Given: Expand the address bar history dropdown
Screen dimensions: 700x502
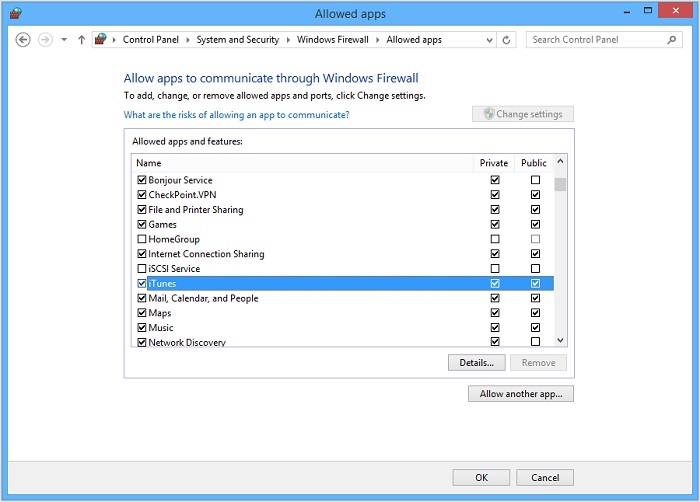Looking at the screenshot, I should coord(488,40).
